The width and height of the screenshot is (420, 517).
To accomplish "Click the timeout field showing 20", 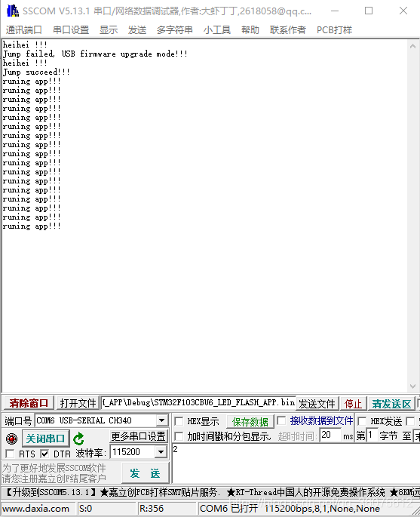I will point(330,435).
